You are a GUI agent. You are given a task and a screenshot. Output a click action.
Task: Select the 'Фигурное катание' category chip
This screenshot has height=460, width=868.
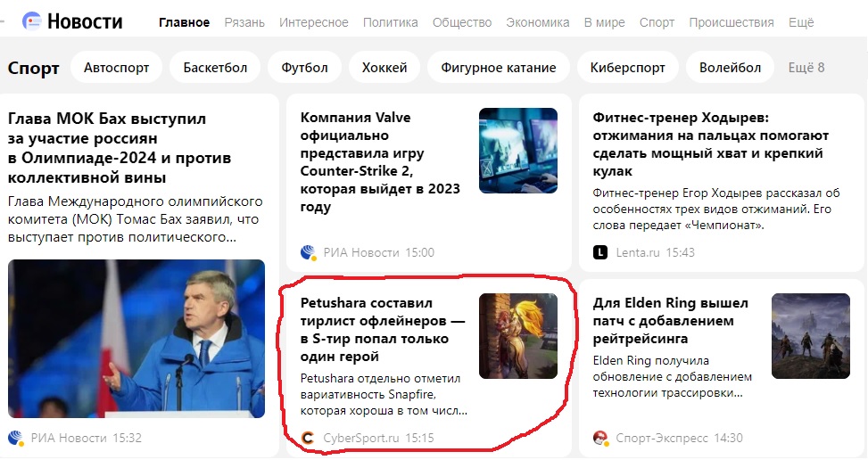(498, 68)
